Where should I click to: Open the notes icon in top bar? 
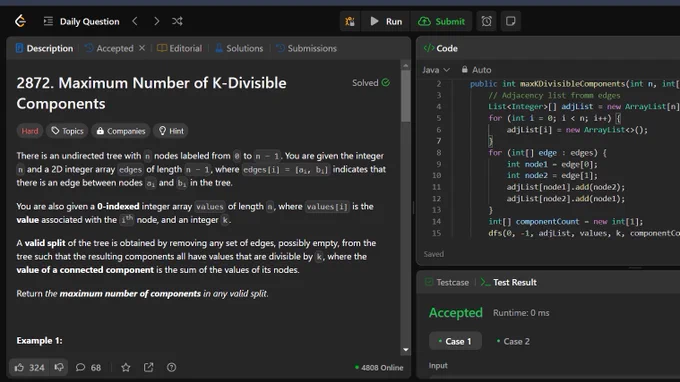pos(510,21)
